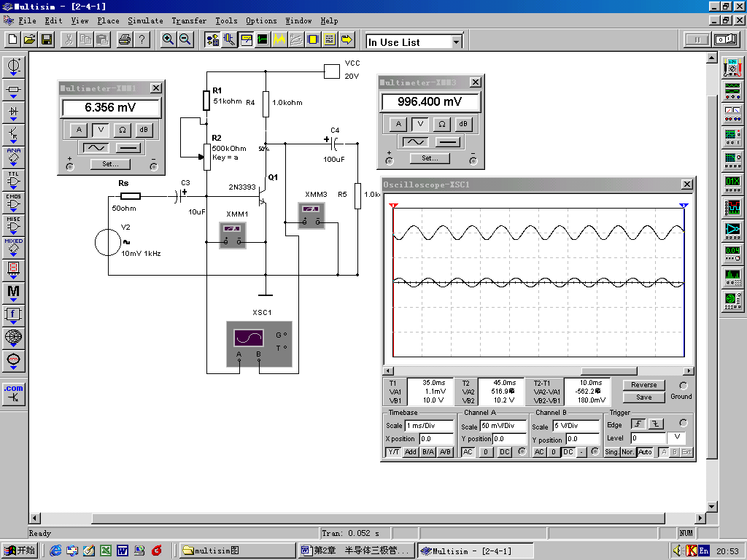The image size is (747, 560).
Task: Open the Transfer menu
Action: click(189, 20)
